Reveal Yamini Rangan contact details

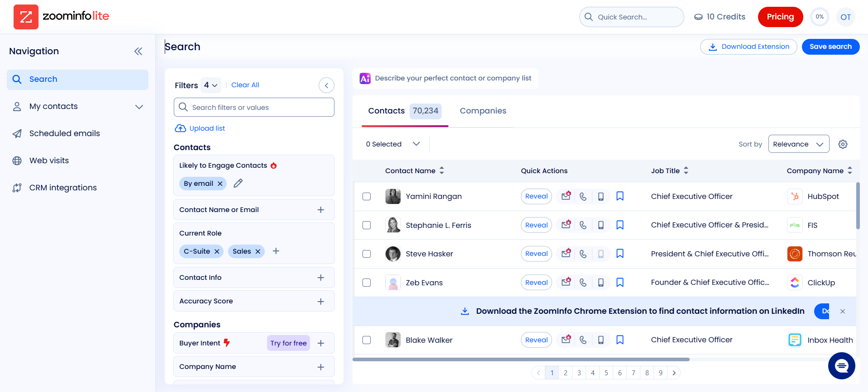pos(536,197)
